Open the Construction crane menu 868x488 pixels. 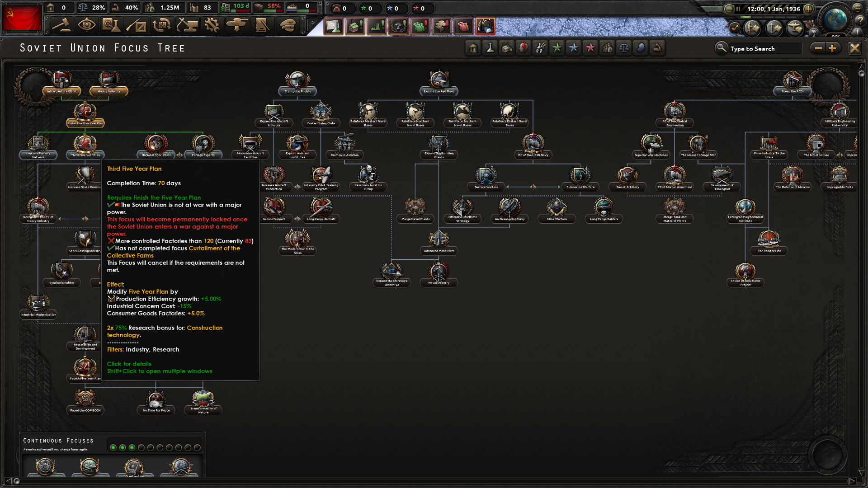click(187, 25)
